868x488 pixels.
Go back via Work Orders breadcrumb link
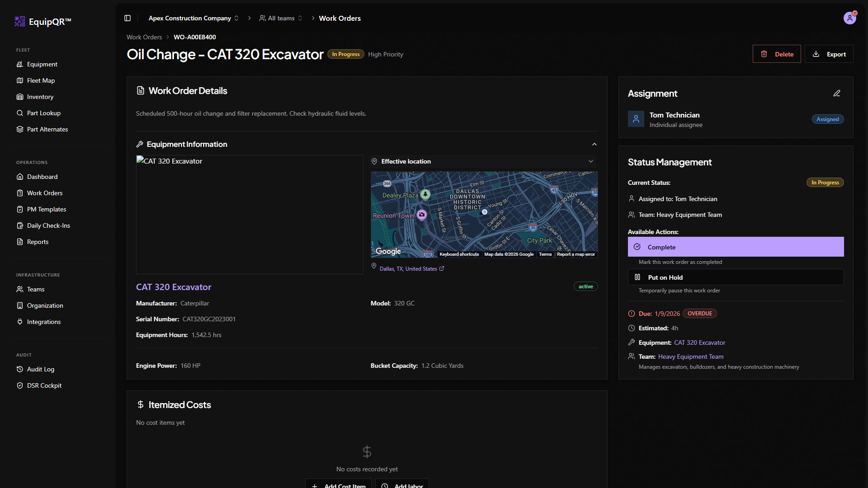(x=144, y=37)
